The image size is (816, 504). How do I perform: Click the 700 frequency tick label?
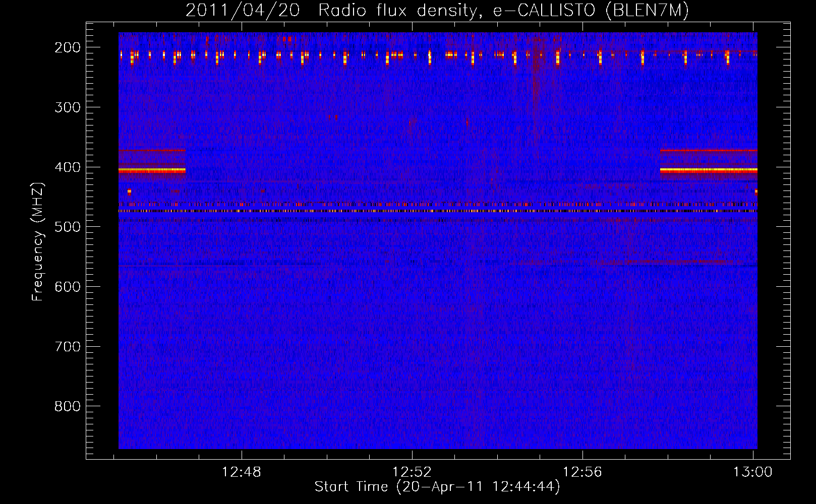(68, 347)
